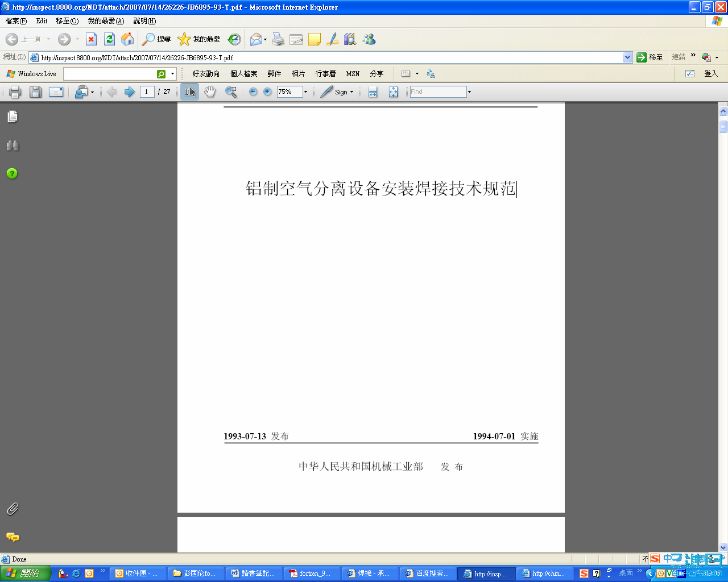Image resolution: width=728 pixels, height=582 pixels.
Task: Open the zoom percentage dropdown
Action: (305, 92)
